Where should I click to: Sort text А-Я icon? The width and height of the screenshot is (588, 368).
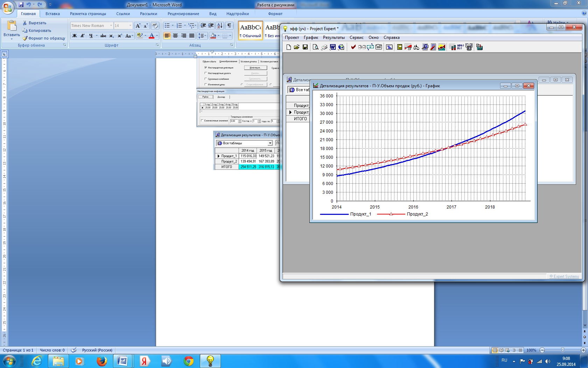(220, 26)
